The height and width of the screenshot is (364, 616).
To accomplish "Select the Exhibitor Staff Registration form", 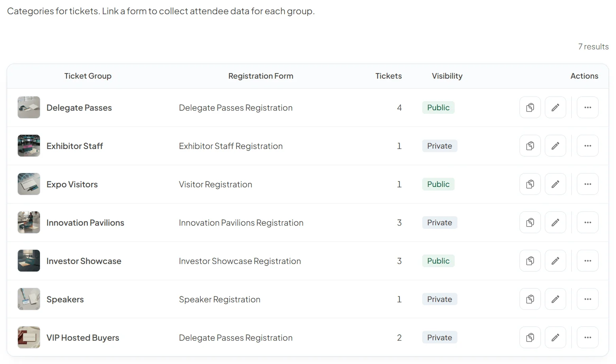I will pyautogui.click(x=231, y=146).
